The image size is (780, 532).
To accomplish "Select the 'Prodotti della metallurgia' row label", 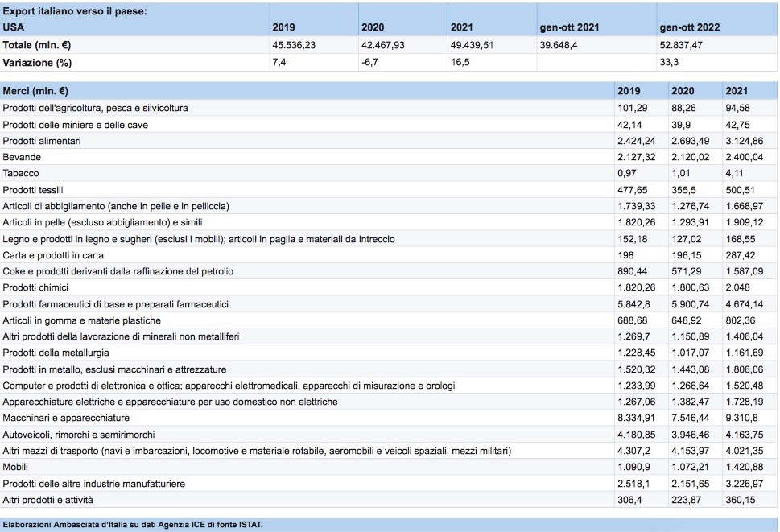I will [56, 353].
